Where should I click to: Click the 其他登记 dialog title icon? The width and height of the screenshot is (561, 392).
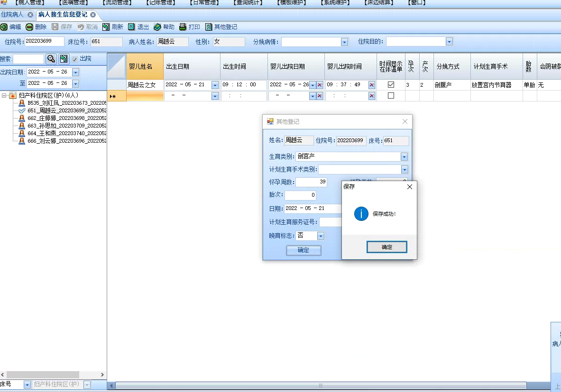click(x=270, y=122)
